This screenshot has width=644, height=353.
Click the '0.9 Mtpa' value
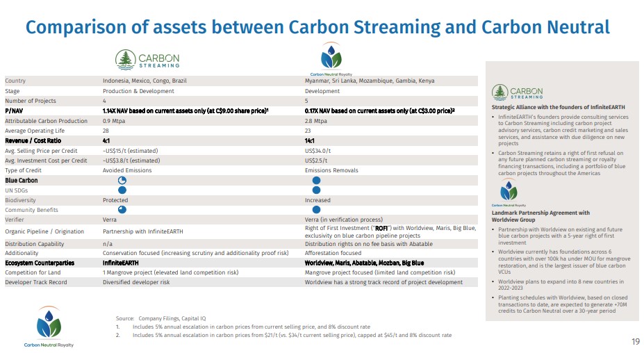click(x=114, y=121)
